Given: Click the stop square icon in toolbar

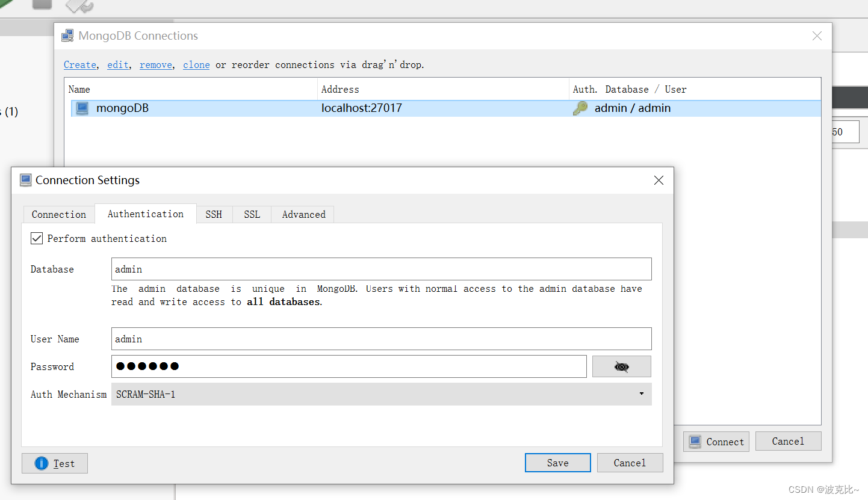Looking at the screenshot, I should (42, 4).
